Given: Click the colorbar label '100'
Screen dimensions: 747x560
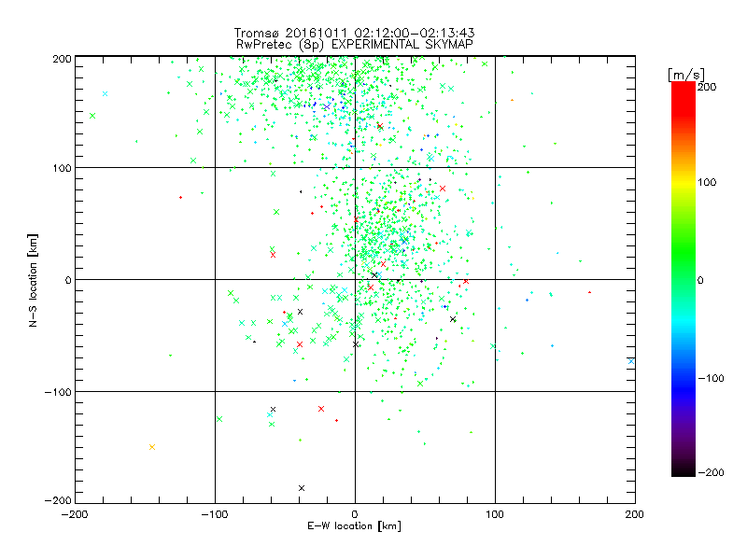Looking at the screenshot, I should [x=707, y=182].
